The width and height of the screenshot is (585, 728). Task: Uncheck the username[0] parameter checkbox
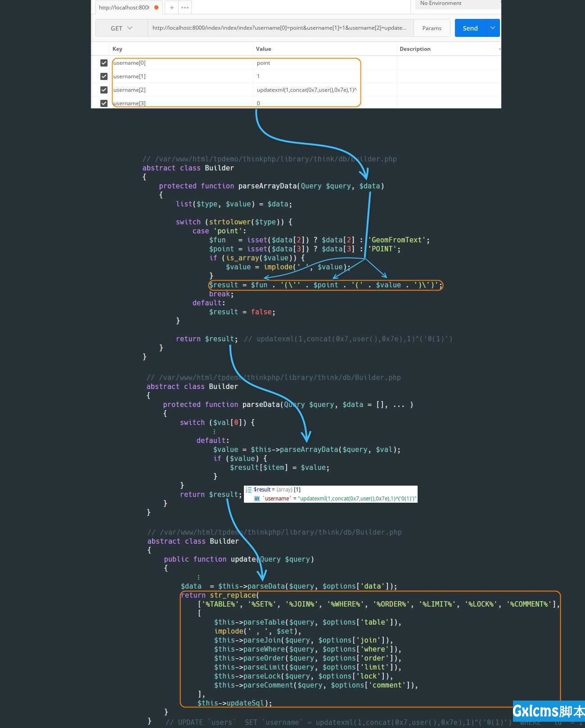coord(104,63)
